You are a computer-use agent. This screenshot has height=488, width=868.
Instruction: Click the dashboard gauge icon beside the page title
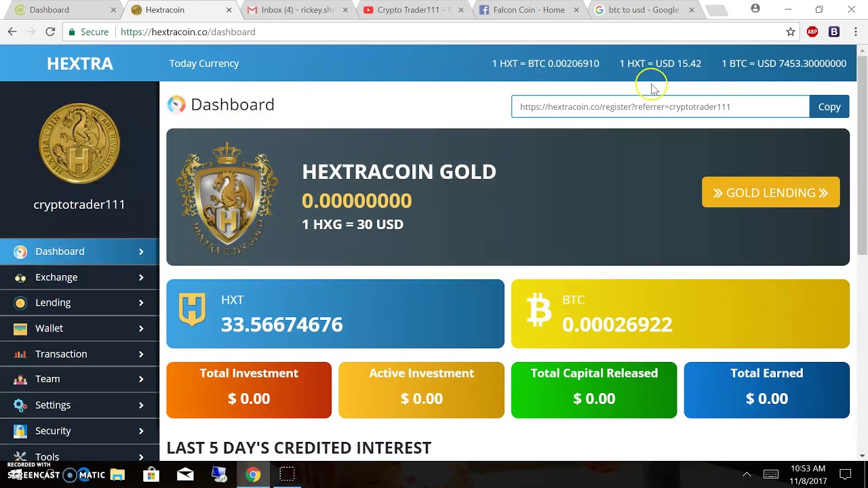point(176,104)
